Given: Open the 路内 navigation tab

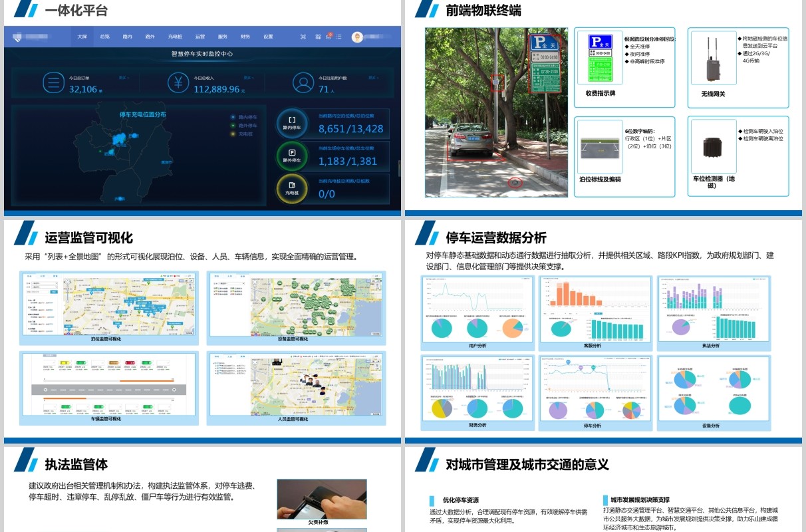Looking at the screenshot, I should [127, 37].
